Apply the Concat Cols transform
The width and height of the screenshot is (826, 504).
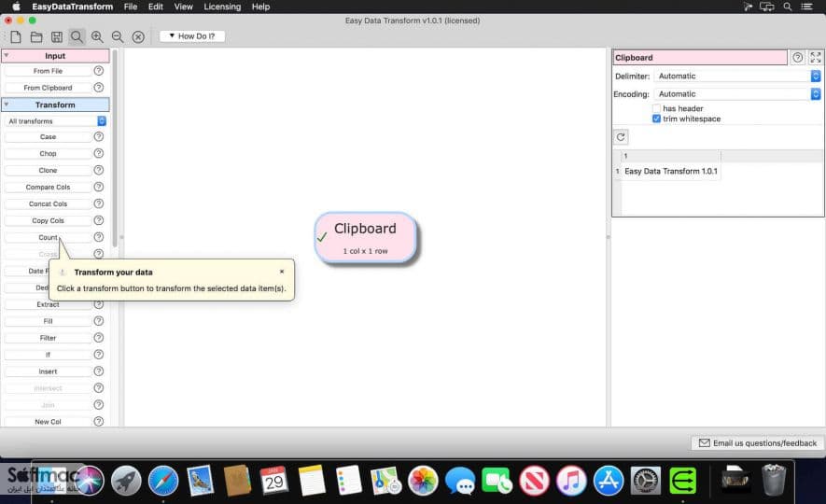tap(48, 203)
